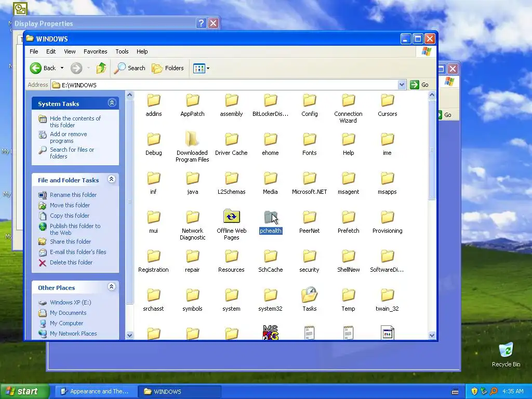The image size is (532, 399).
Task: Click Copy this folder task
Action: (70, 216)
